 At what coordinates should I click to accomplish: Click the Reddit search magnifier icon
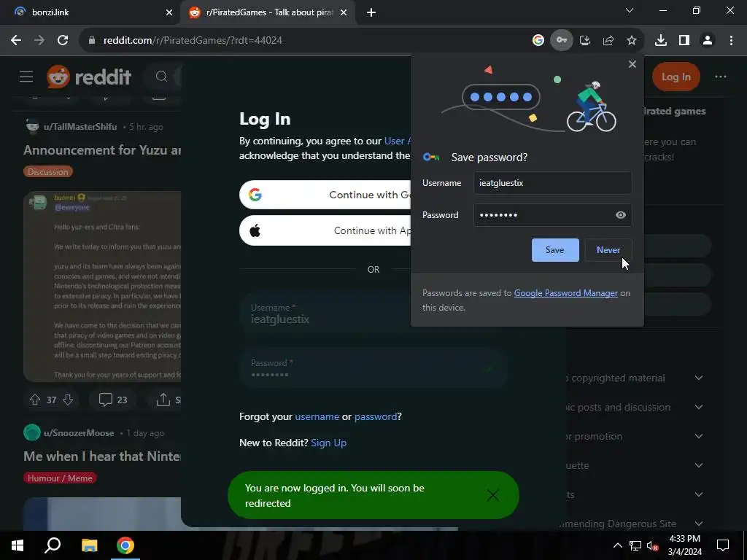(161, 77)
